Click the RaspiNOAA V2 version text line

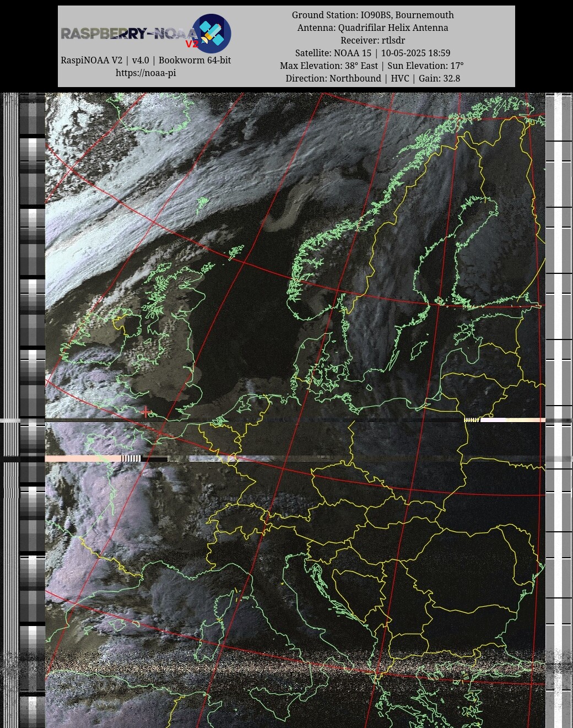point(145,60)
